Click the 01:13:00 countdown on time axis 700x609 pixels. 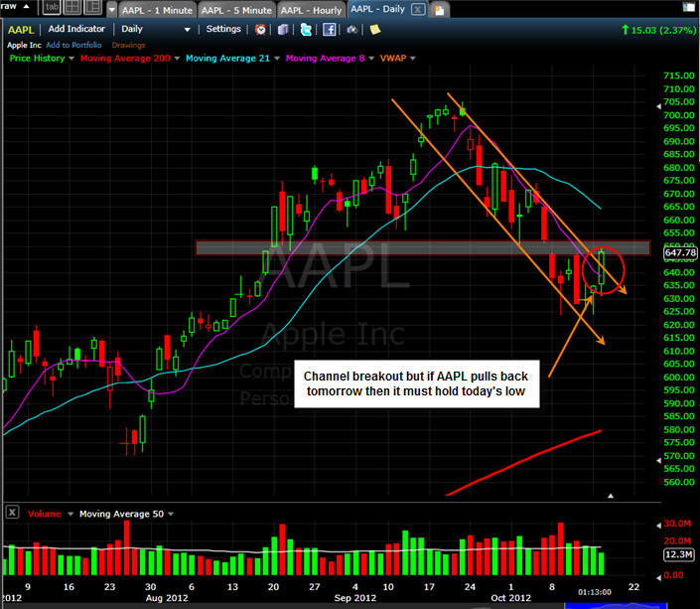[x=595, y=592]
